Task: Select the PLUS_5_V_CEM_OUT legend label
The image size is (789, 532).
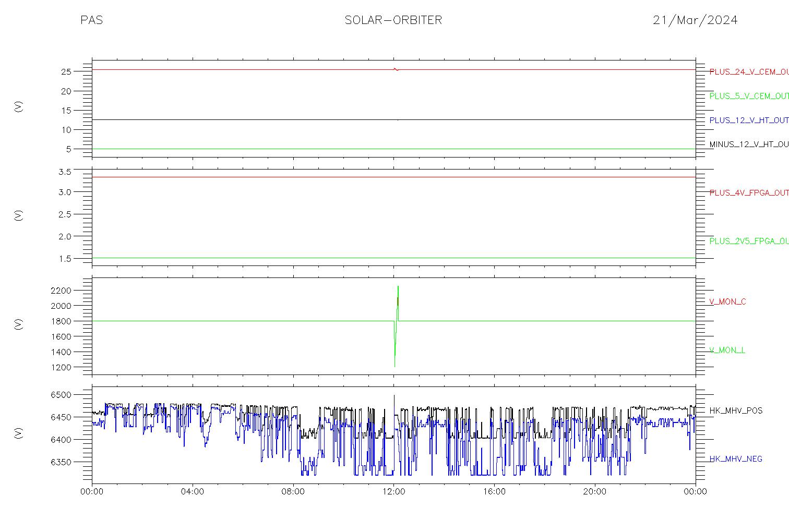Action: point(749,96)
